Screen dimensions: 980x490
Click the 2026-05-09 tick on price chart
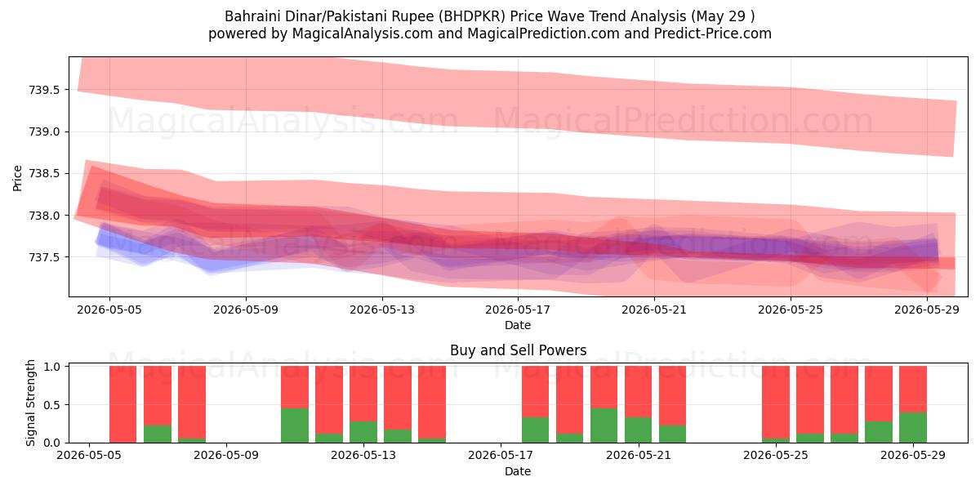(246, 310)
